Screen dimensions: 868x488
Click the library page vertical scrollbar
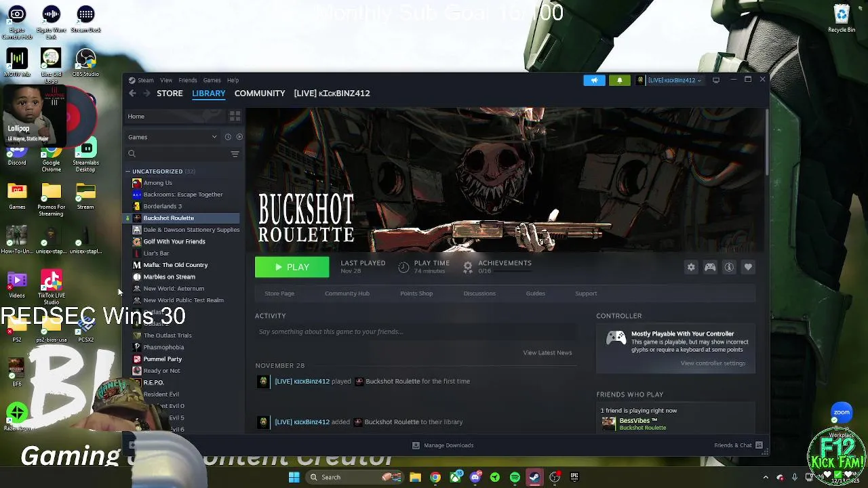(767, 141)
